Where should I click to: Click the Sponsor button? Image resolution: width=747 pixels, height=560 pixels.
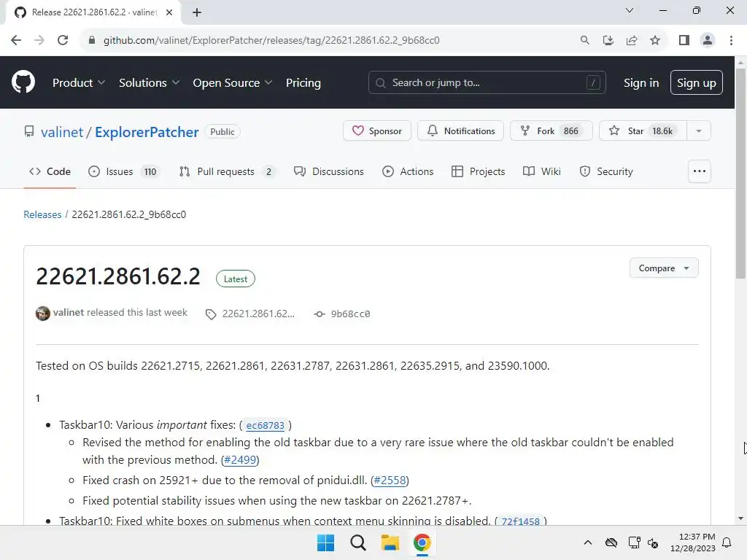coord(377,131)
